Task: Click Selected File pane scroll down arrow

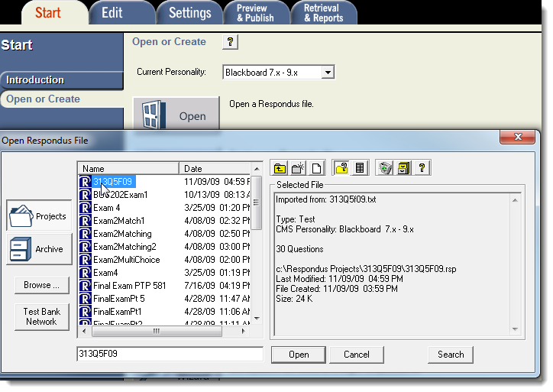Action: (x=515, y=329)
